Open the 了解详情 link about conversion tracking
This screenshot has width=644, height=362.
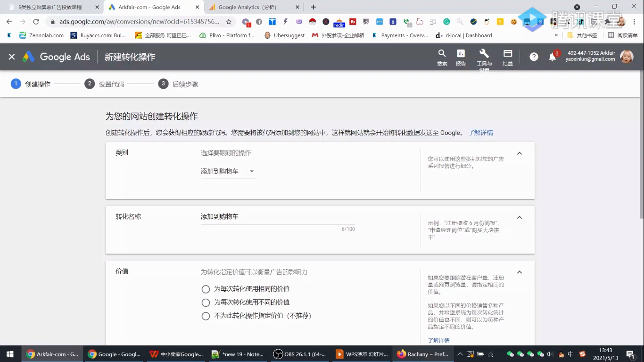480,133
